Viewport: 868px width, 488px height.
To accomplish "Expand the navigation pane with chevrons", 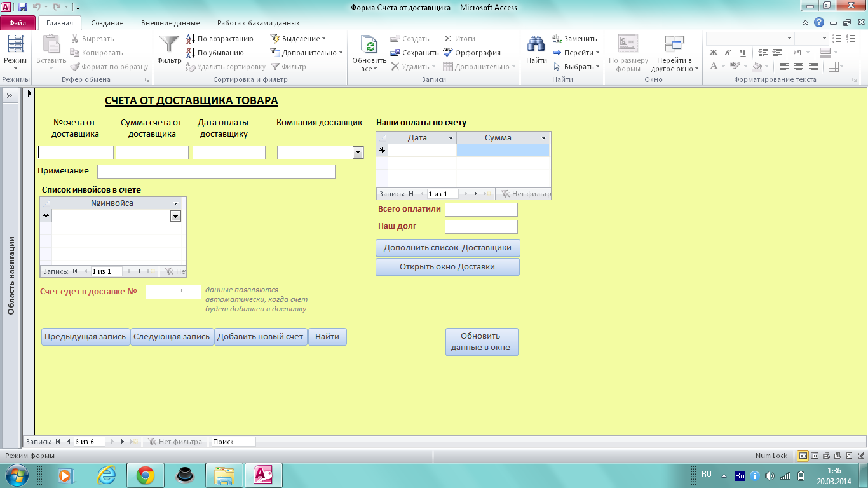I will click(x=10, y=95).
